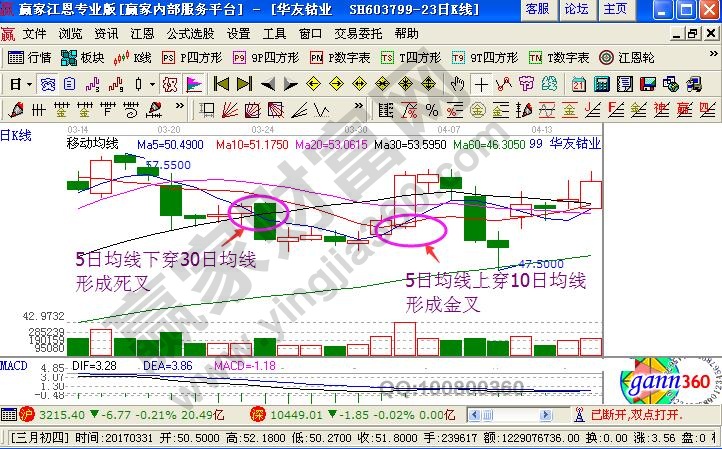
Task: Expand the period dropdown arrow in toolbar
Action: point(29,83)
